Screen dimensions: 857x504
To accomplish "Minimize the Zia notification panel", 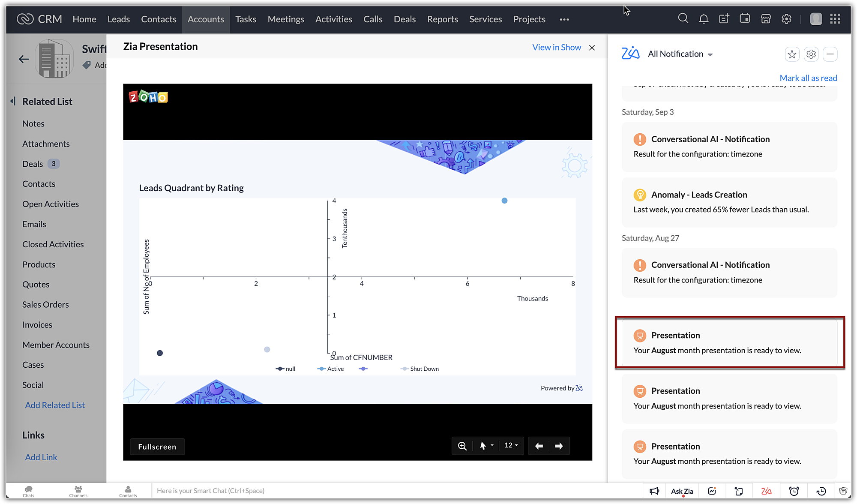I will [830, 54].
